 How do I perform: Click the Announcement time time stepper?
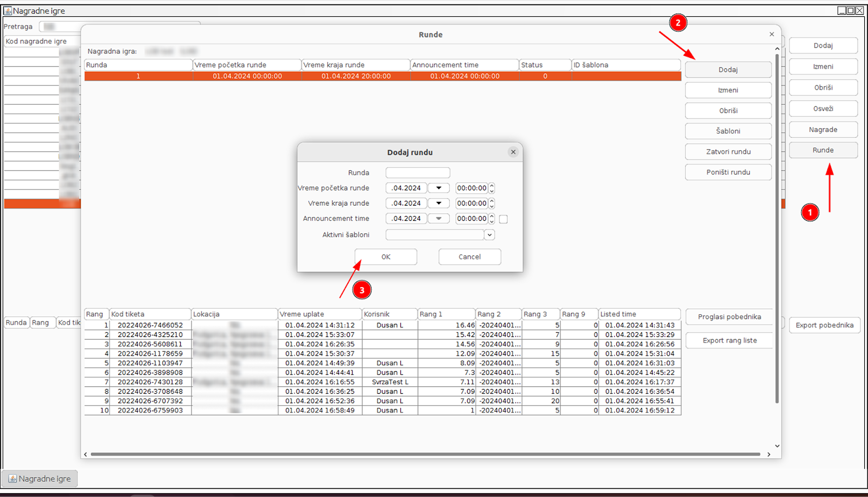[492, 219]
